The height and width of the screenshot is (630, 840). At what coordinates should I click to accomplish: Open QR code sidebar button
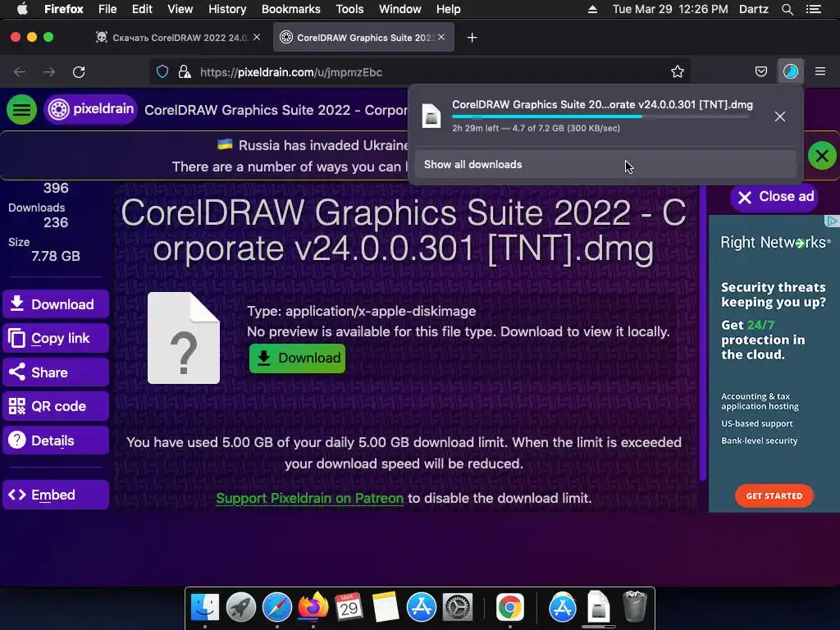56,406
